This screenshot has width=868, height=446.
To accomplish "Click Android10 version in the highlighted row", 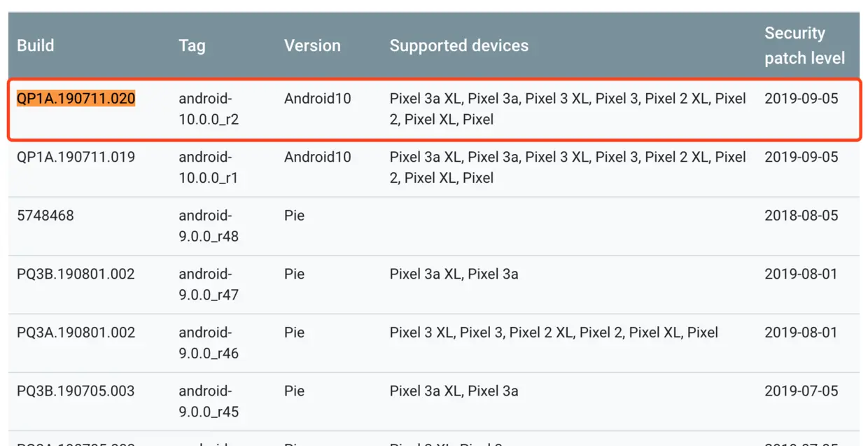I will pyautogui.click(x=317, y=99).
